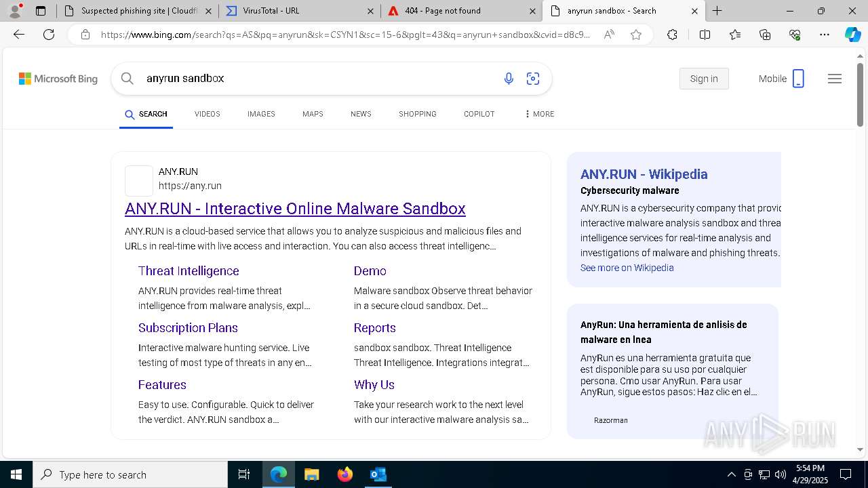Open Edge Settings and more menu
This screenshot has width=868, height=488.
click(x=825, y=35)
